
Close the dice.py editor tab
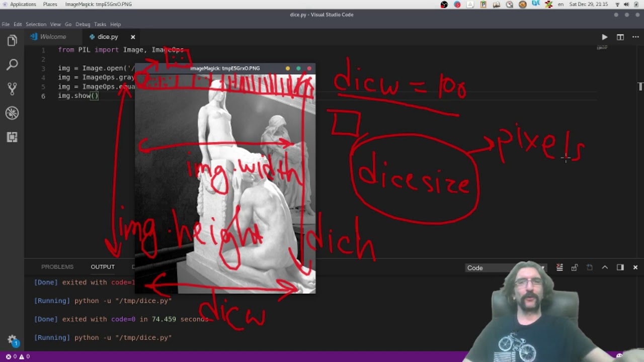pyautogui.click(x=133, y=37)
